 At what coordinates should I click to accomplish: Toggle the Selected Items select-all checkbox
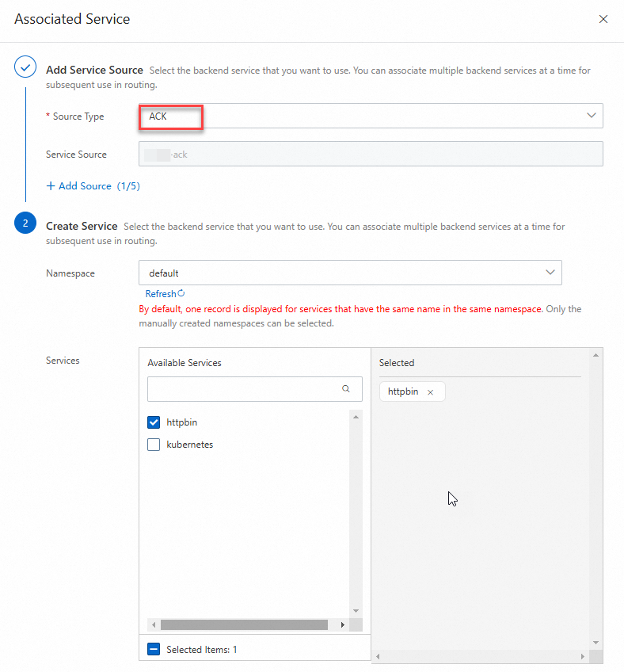(x=154, y=650)
